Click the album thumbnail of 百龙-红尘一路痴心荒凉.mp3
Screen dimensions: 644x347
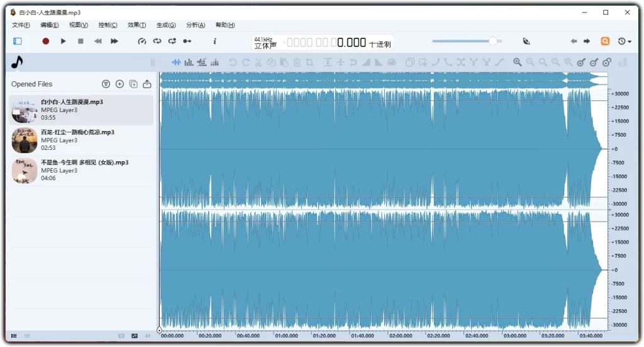pos(25,140)
